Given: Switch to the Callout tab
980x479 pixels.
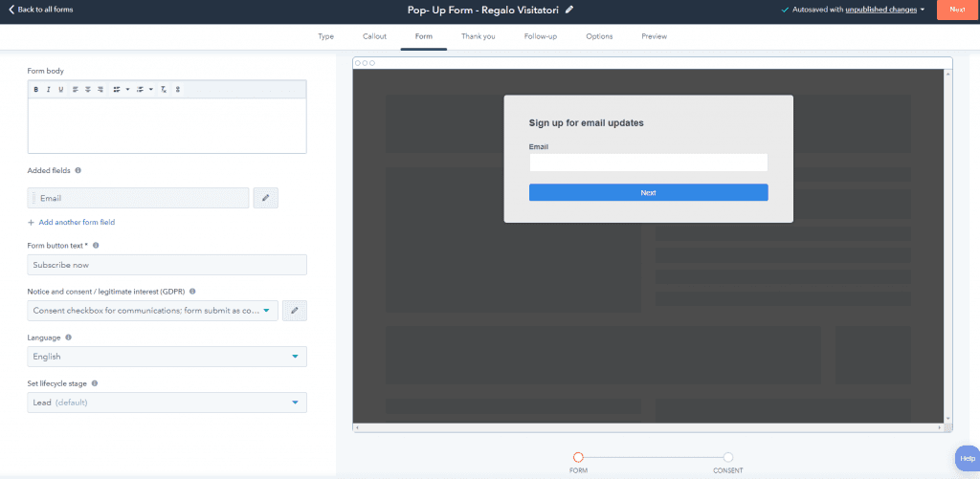Looking at the screenshot, I should point(374,36).
